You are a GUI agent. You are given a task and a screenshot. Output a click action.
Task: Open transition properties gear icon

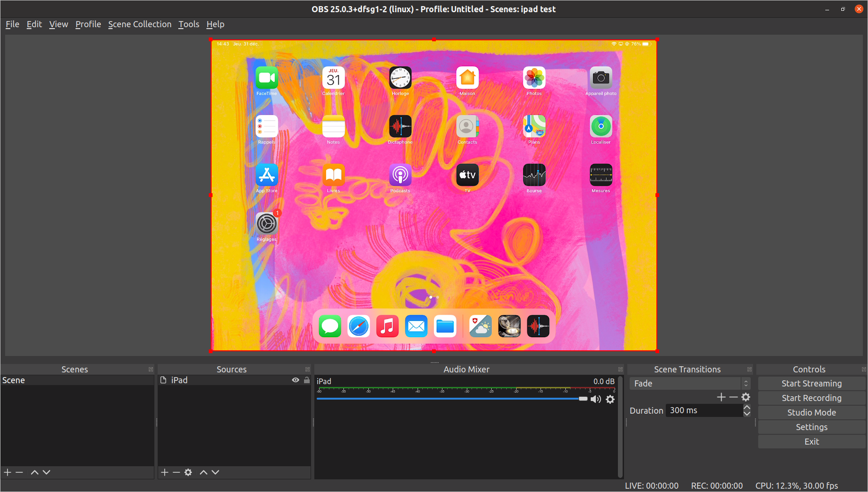pos(746,397)
